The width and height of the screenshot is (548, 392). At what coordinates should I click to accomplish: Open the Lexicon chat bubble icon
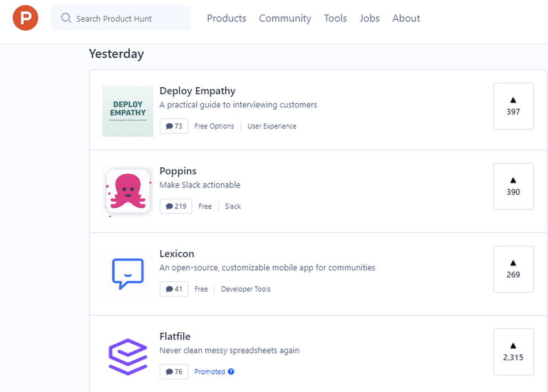(x=128, y=274)
